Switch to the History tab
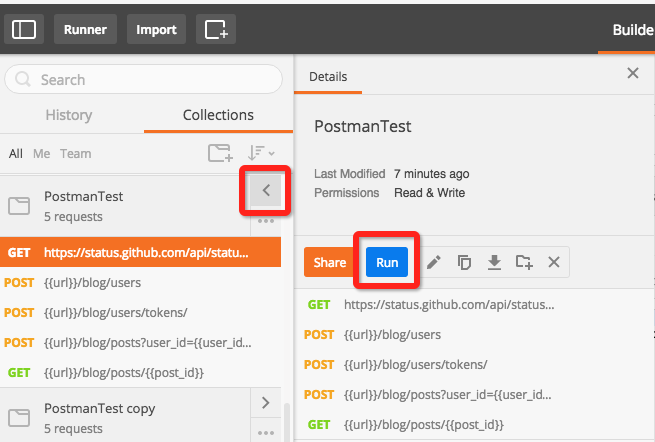The image size is (655, 442). tap(69, 115)
